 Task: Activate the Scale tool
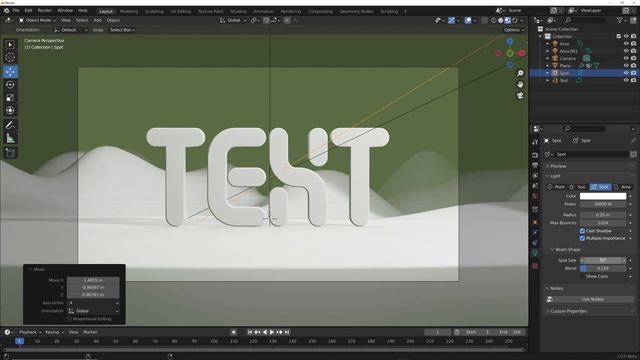[x=10, y=98]
